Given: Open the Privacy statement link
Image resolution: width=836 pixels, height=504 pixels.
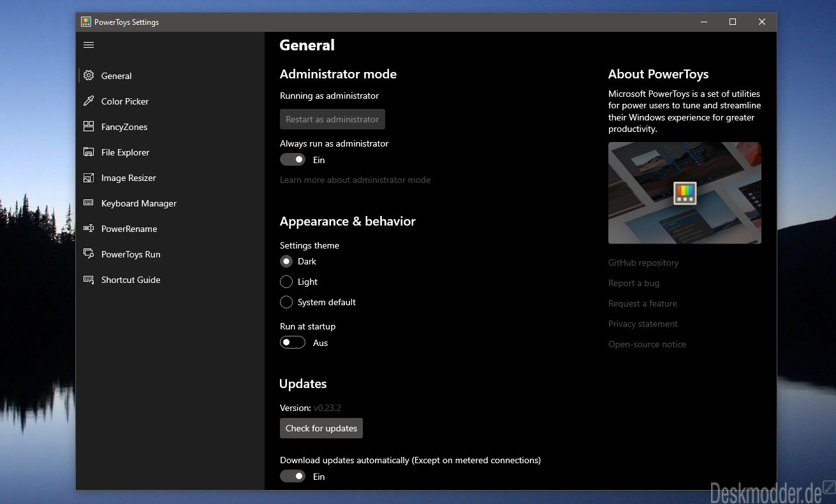Looking at the screenshot, I should (643, 324).
